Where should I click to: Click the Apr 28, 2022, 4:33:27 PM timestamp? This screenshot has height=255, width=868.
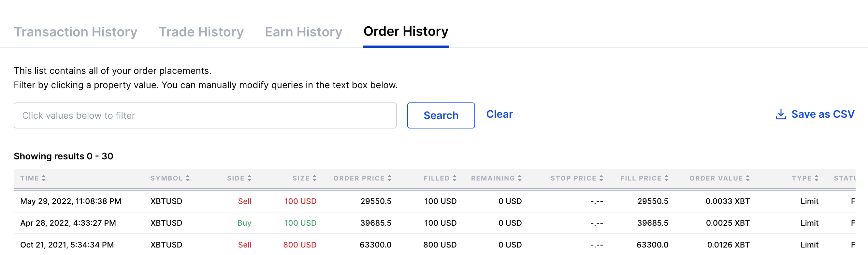point(68,223)
